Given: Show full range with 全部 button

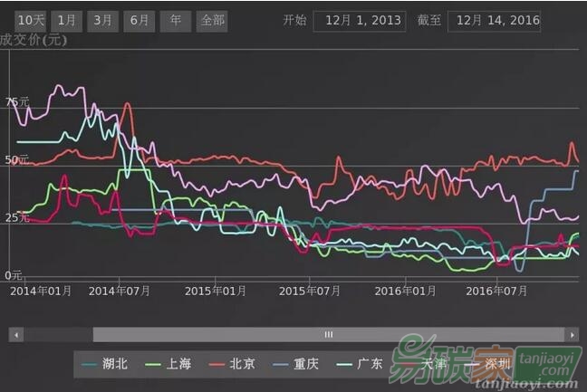Looking at the screenshot, I should click(x=211, y=20).
